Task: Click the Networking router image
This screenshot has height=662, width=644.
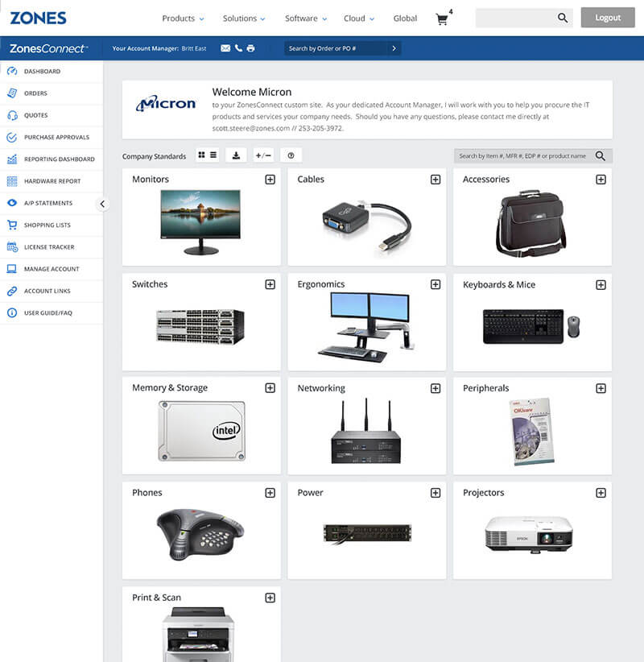Action: click(x=366, y=431)
